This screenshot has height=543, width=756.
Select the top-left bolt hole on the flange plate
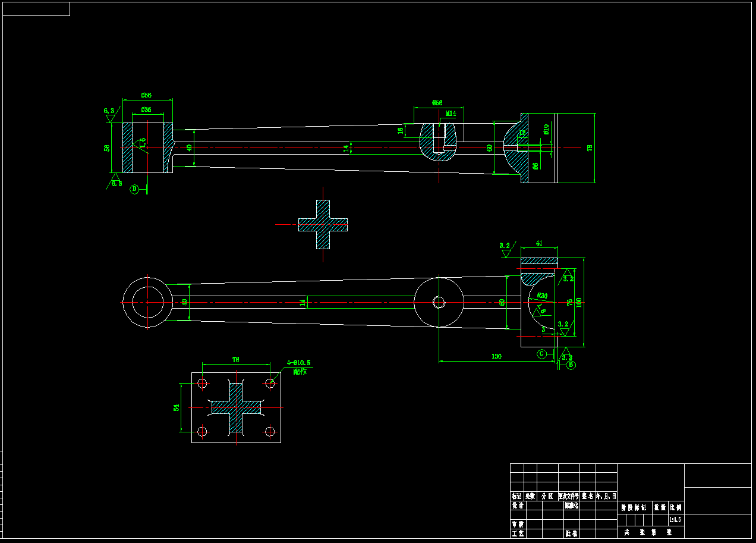click(x=202, y=384)
